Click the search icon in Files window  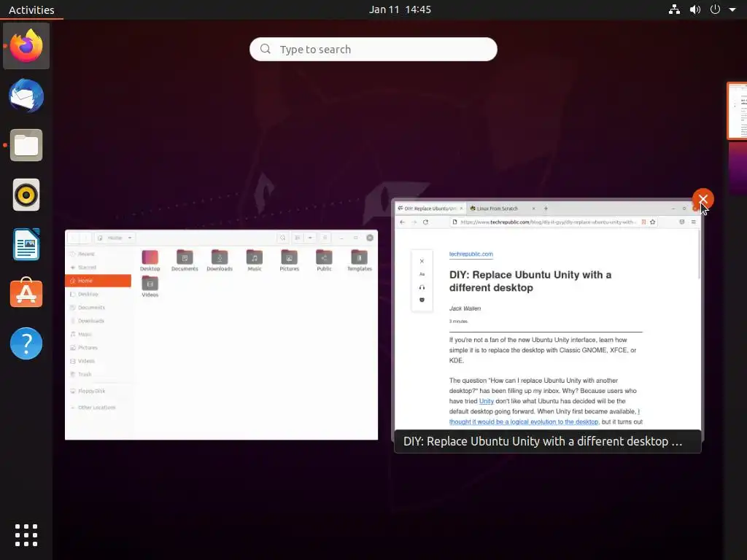282,238
